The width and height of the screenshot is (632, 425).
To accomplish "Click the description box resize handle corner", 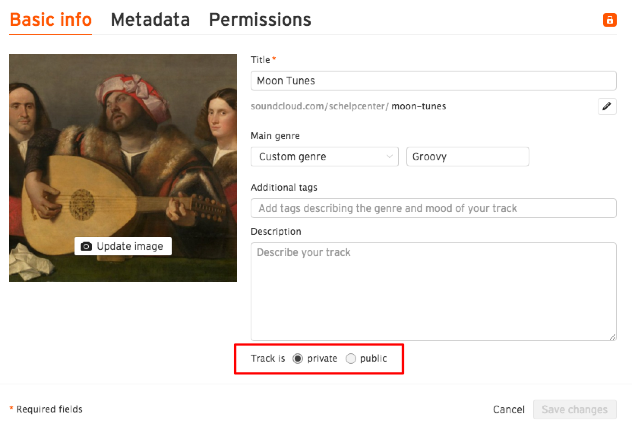I will pos(613,337).
